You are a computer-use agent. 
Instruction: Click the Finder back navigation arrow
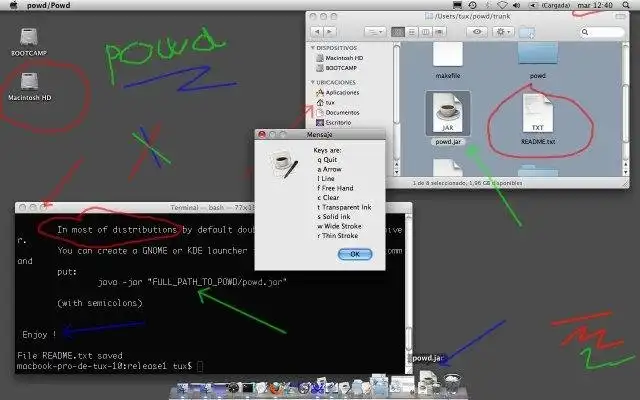click(x=317, y=32)
